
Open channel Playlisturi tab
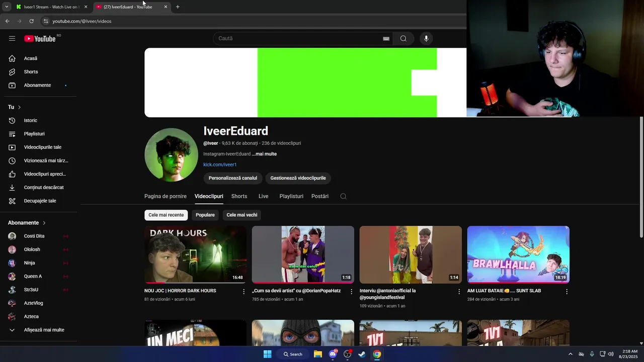click(x=291, y=197)
